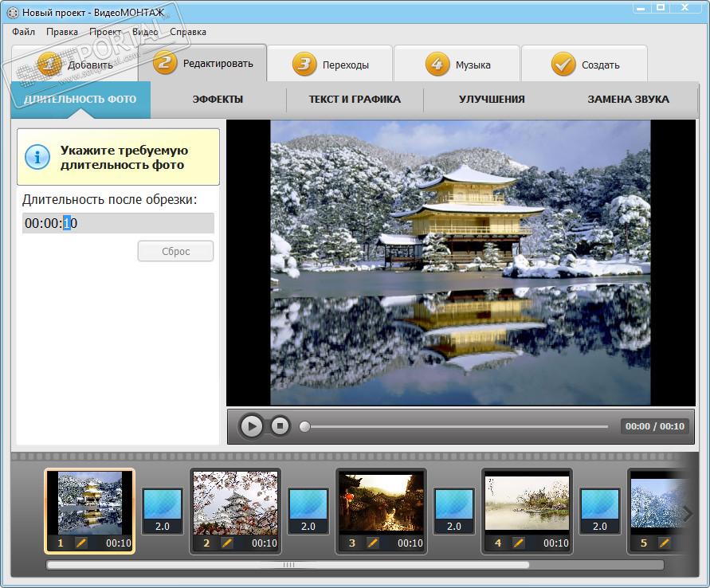
Task: Select the cherry blossom castle thumbnail
Action: [x=235, y=503]
